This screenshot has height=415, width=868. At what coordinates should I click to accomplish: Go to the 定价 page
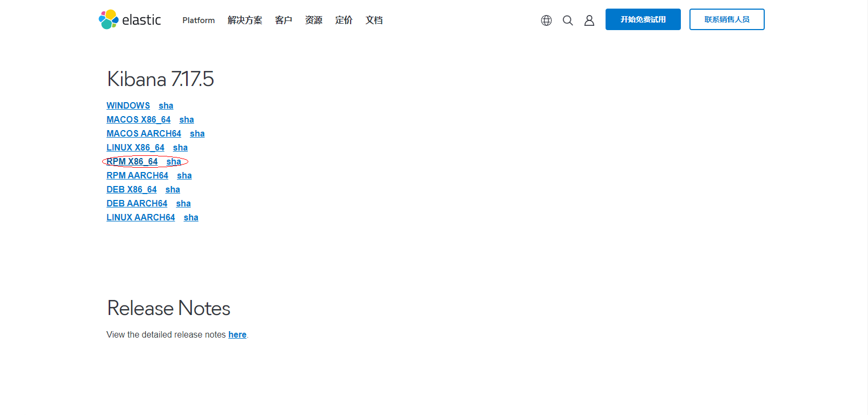344,20
